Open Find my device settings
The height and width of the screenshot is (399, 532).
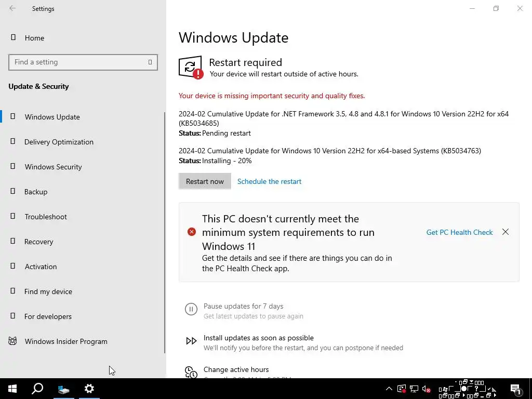pos(48,291)
